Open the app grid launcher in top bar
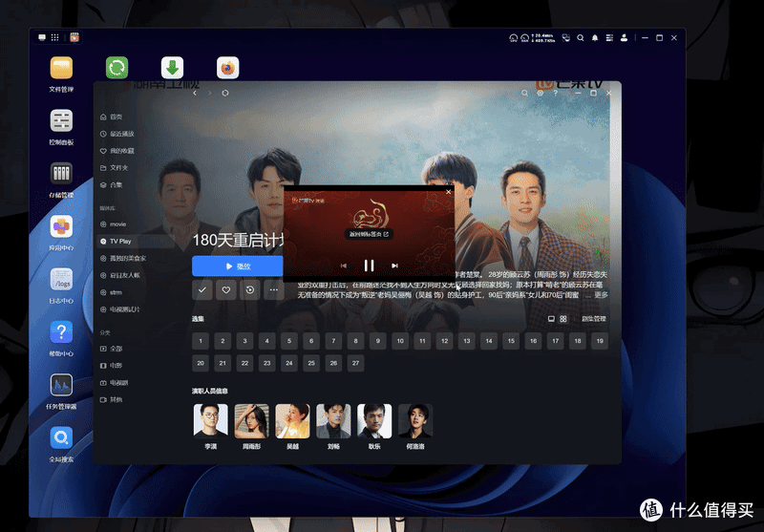Image resolution: width=764 pixels, height=532 pixels. tap(55, 37)
